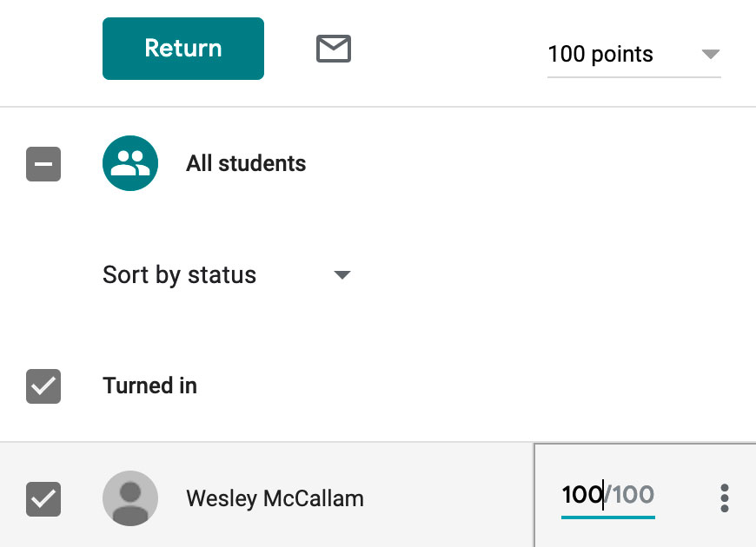Deselect Wesley McCallam's checkbox
756x547 pixels.
click(43, 498)
